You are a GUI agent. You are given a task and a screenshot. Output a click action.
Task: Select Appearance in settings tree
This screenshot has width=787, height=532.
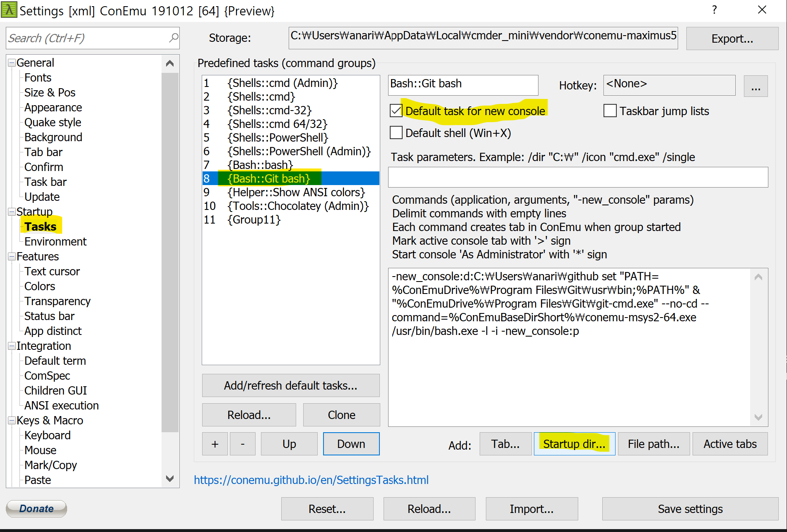tap(53, 108)
